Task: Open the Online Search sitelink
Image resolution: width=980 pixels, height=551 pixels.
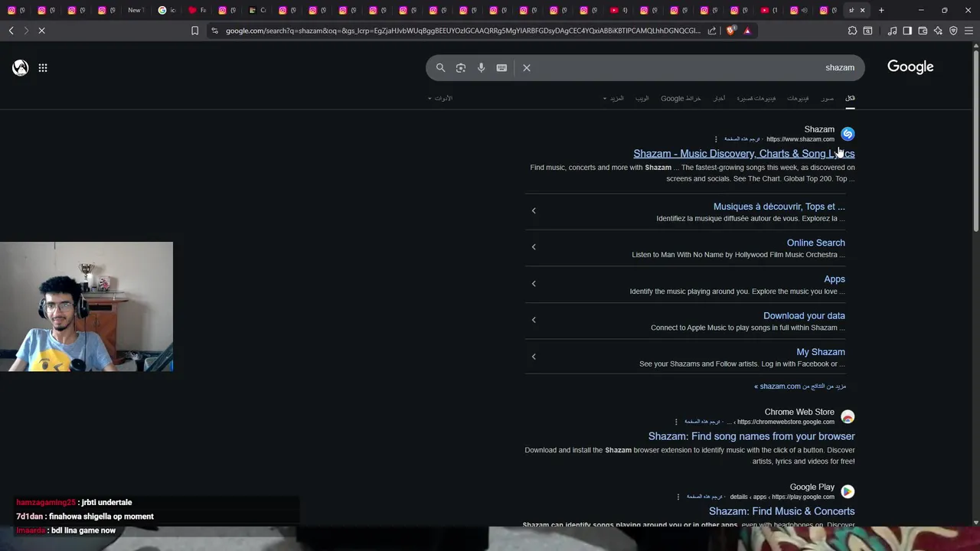Action: 816,243
